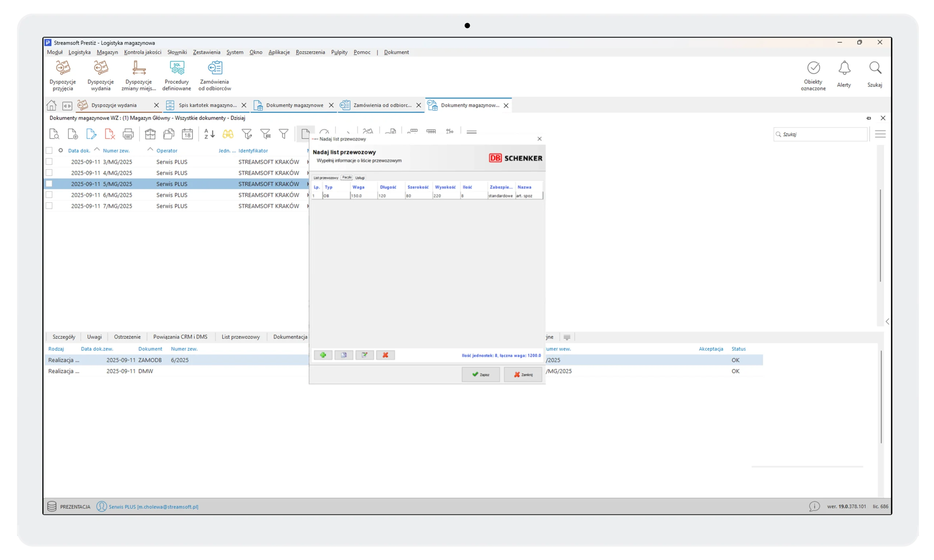Click the A-Z sort icon
This screenshot has width=934, height=560.
pyautogui.click(x=209, y=134)
